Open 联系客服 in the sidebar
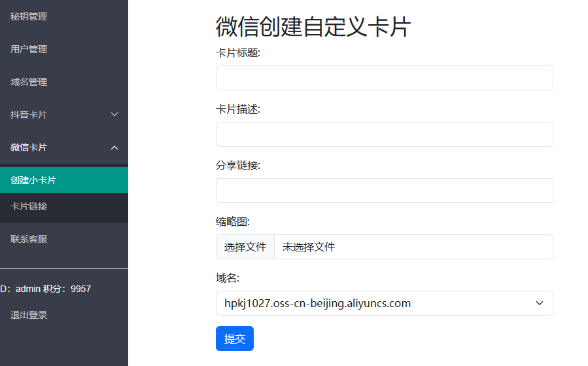588x366 pixels. [x=29, y=239]
